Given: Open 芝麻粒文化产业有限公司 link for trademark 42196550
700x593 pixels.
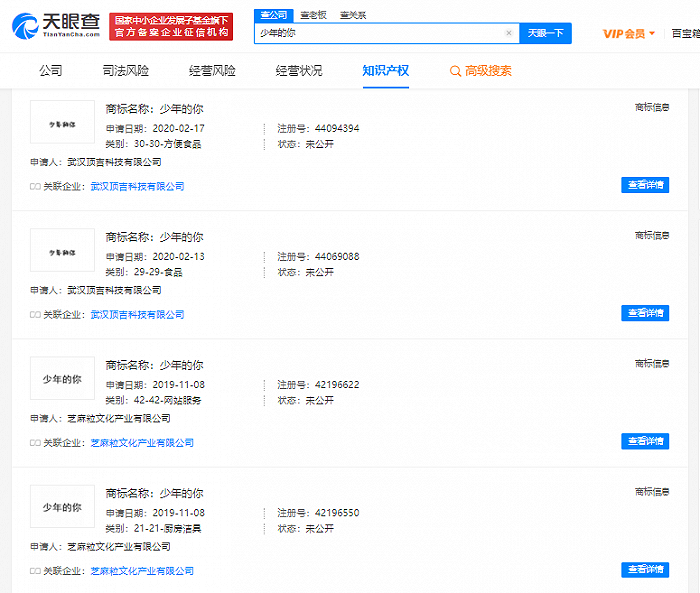Looking at the screenshot, I should (x=142, y=571).
